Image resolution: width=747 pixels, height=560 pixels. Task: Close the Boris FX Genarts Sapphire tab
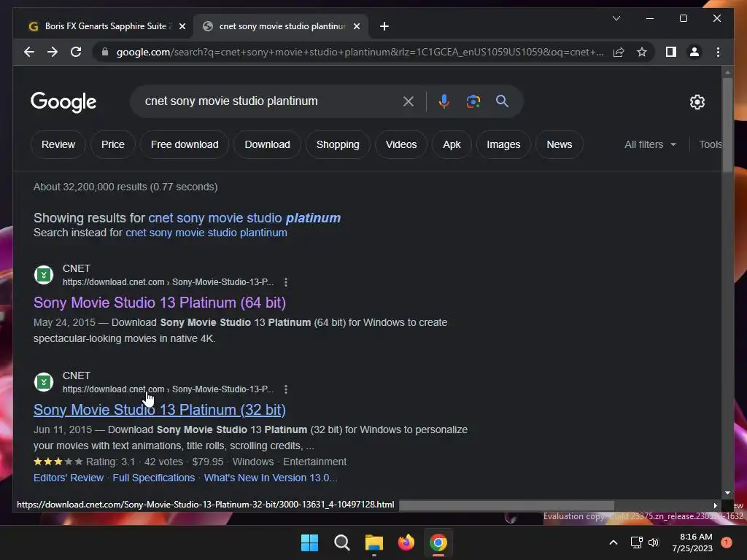point(182,26)
